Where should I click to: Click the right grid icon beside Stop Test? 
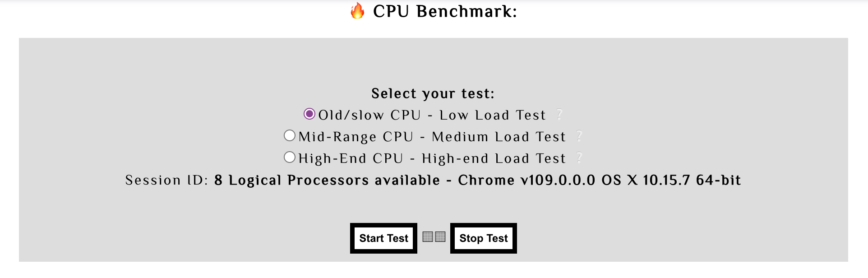point(439,237)
